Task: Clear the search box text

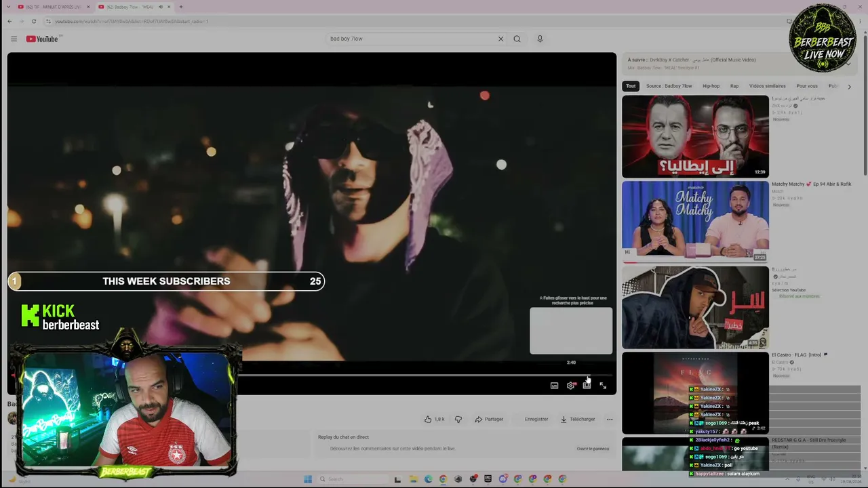Action: pos(500,39)
